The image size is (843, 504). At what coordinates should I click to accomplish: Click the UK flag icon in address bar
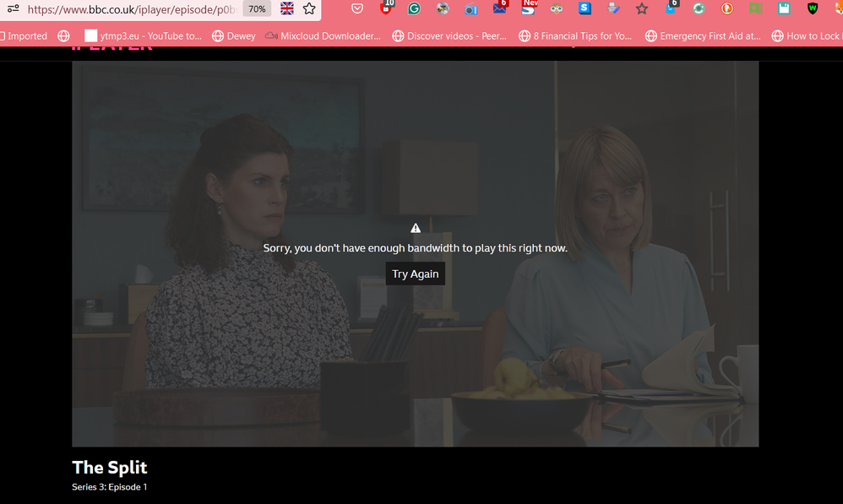[287, 8]
